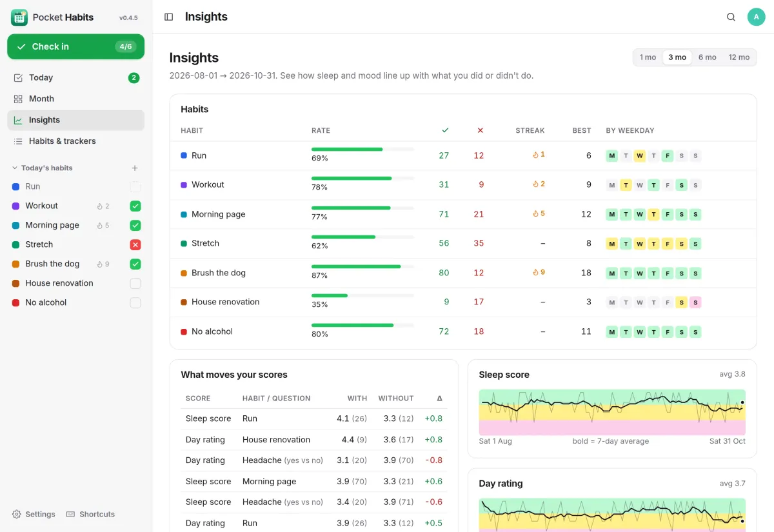Screen dimensions: 774x532
Task: Click House renovation row Sunday pink badge
Action: click(695, 302)
